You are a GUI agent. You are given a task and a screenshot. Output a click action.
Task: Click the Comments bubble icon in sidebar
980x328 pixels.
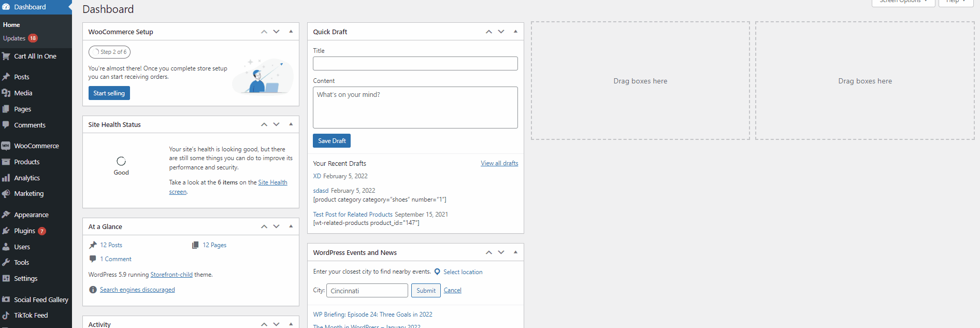click(6, 125)
